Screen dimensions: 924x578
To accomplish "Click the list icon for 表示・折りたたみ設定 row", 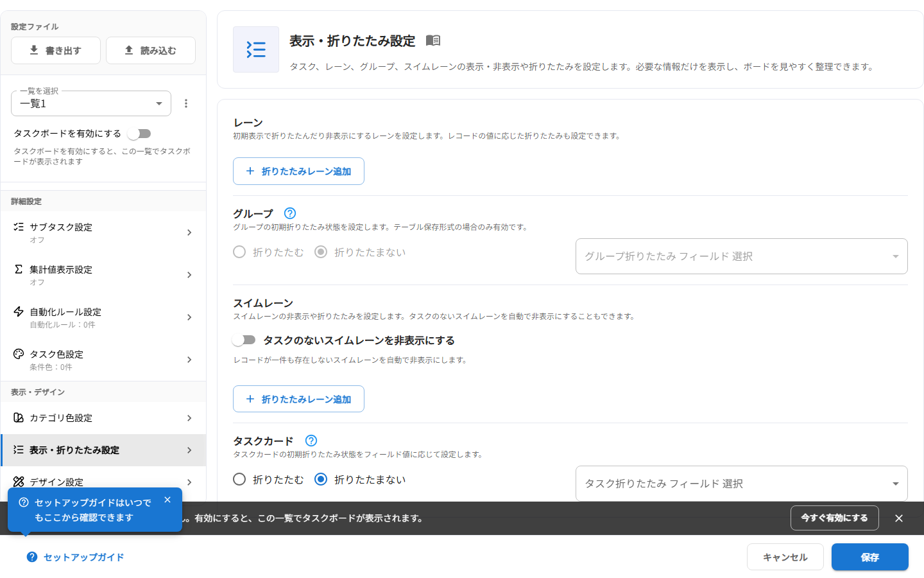I will (19, 450).
